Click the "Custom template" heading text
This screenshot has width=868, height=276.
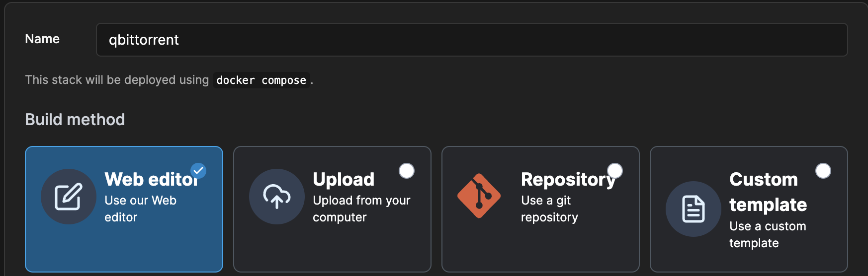coord(768,192)
